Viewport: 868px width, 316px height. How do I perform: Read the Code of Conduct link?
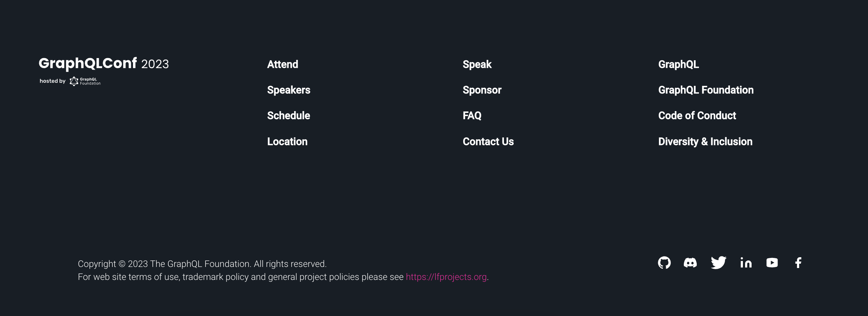tap(697, 115)
